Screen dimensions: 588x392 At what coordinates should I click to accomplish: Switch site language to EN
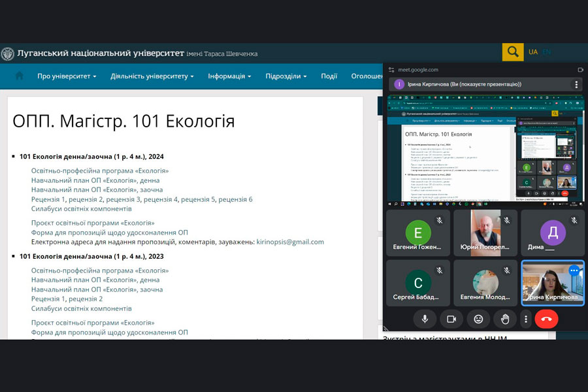click(x=546, y=52)
